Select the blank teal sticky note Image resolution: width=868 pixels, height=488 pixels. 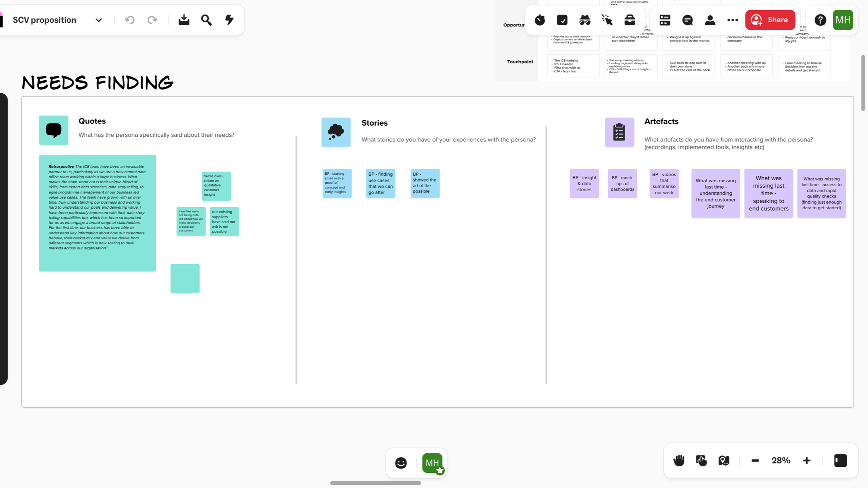coord(185,278)
